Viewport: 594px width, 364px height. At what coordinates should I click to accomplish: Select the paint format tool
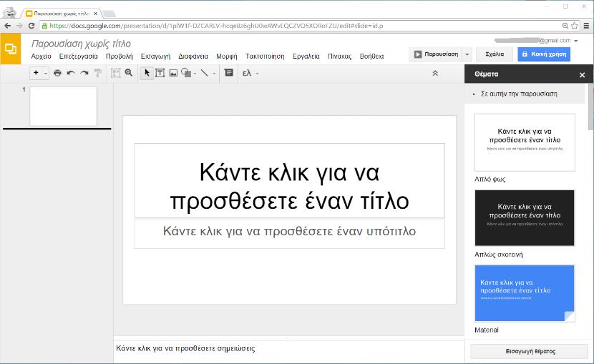pos(98,73)
